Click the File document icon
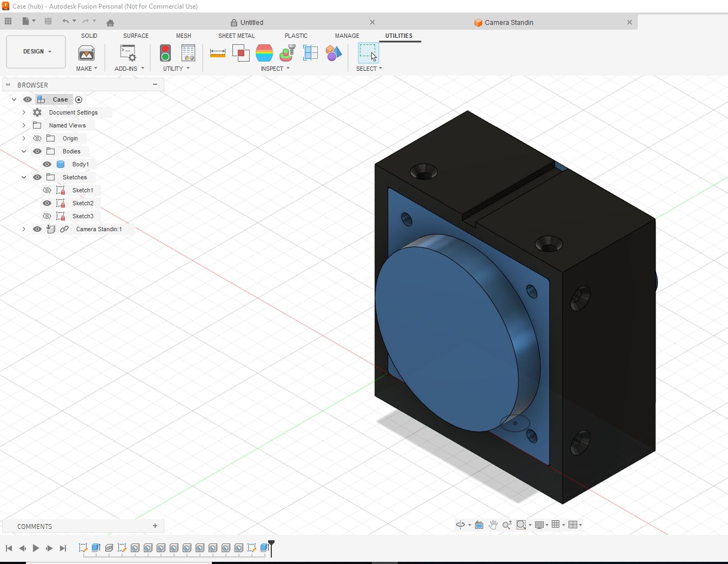This screenshot has width=728, height=564. [25, 21]
